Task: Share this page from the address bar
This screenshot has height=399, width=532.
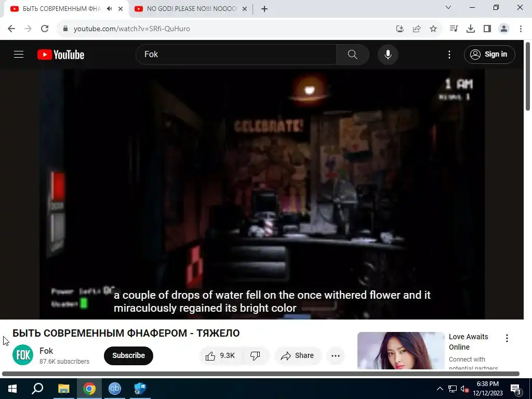Action: [x=417, y=29]
